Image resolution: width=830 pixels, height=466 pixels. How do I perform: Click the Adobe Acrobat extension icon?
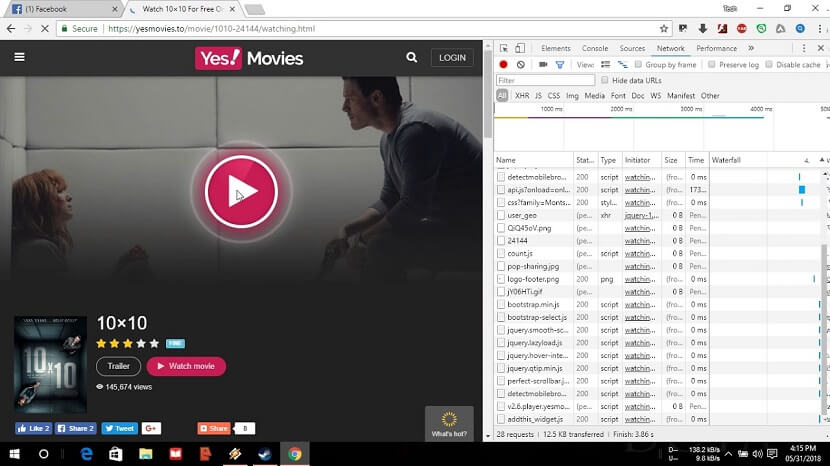722,29
